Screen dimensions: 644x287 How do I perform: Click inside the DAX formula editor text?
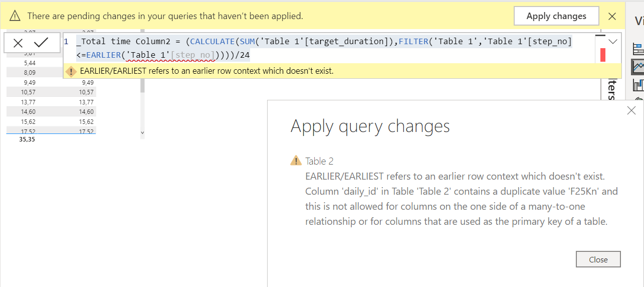(324, 48)
